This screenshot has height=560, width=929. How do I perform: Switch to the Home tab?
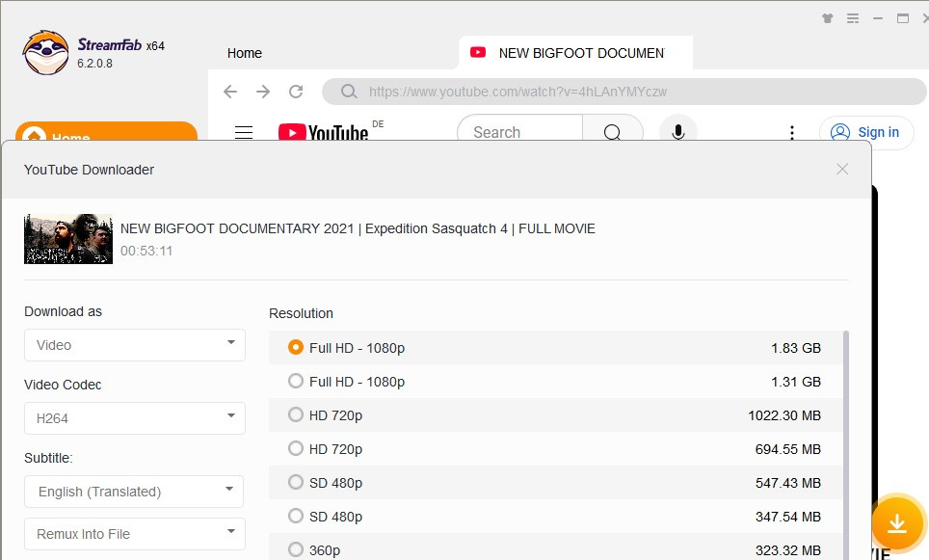click(x=245, y=53)
